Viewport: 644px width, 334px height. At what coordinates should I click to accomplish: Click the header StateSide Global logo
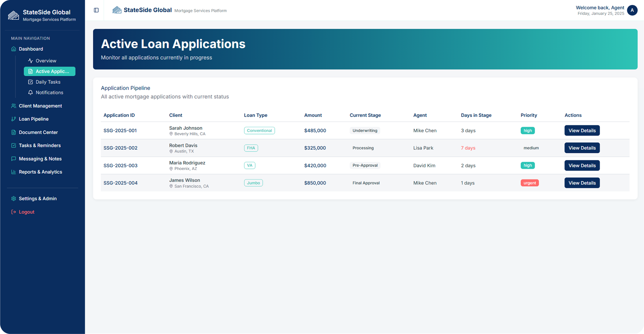[x=117, y=10]
